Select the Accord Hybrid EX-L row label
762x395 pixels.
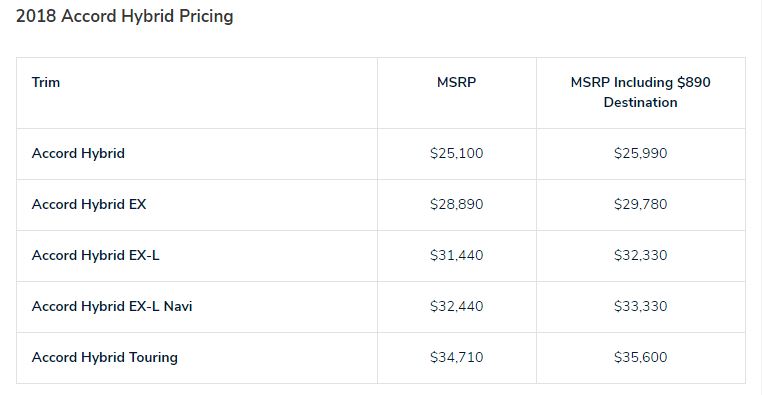point(95,256)
